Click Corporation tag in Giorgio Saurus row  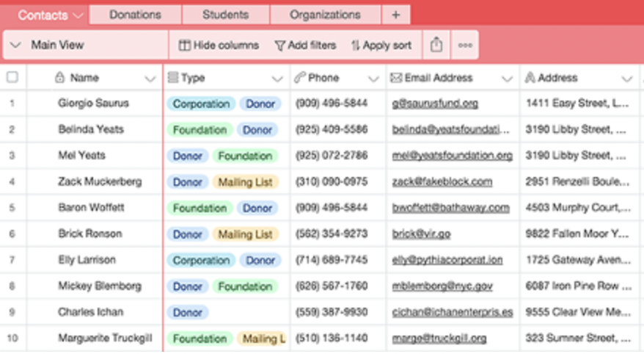click(201, 104)
